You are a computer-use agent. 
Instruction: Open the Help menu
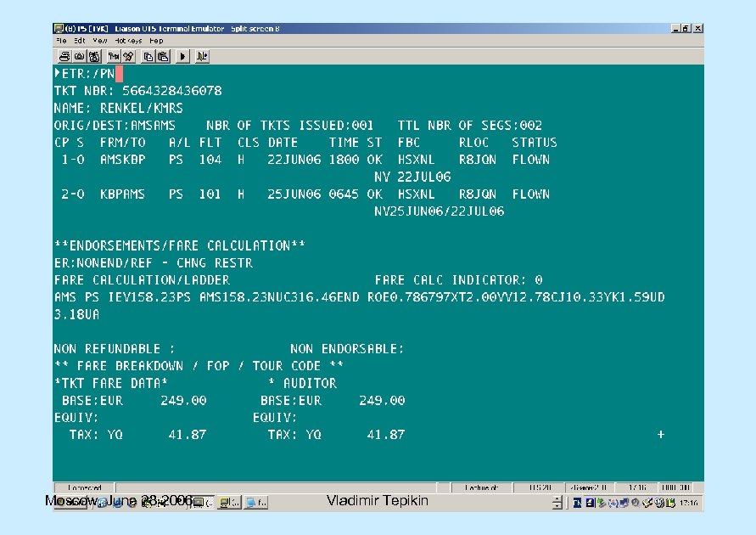click(x=156, y=41)
